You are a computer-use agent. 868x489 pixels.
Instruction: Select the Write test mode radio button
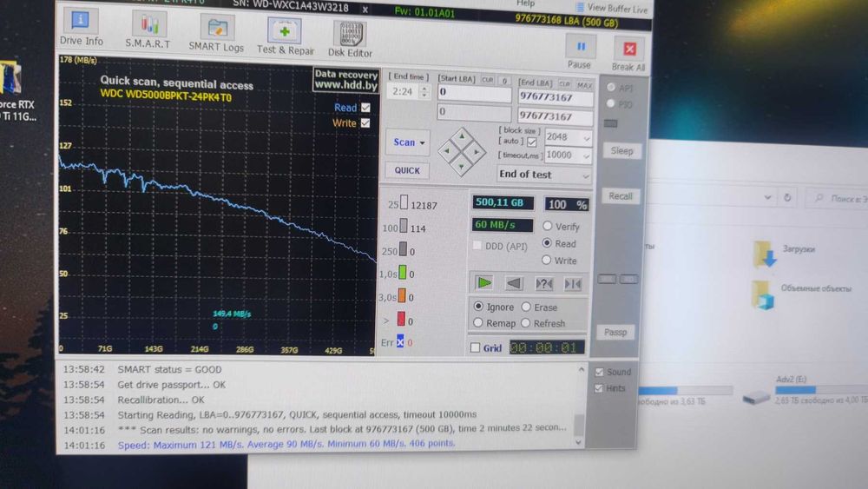coord(546,260)
